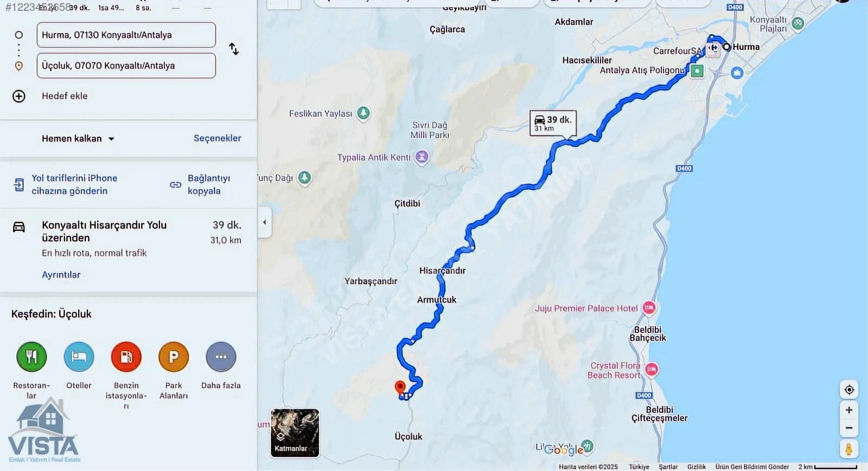Open Seçenekler route options
This screenshot has height=471, width=868.
[218, 138]
